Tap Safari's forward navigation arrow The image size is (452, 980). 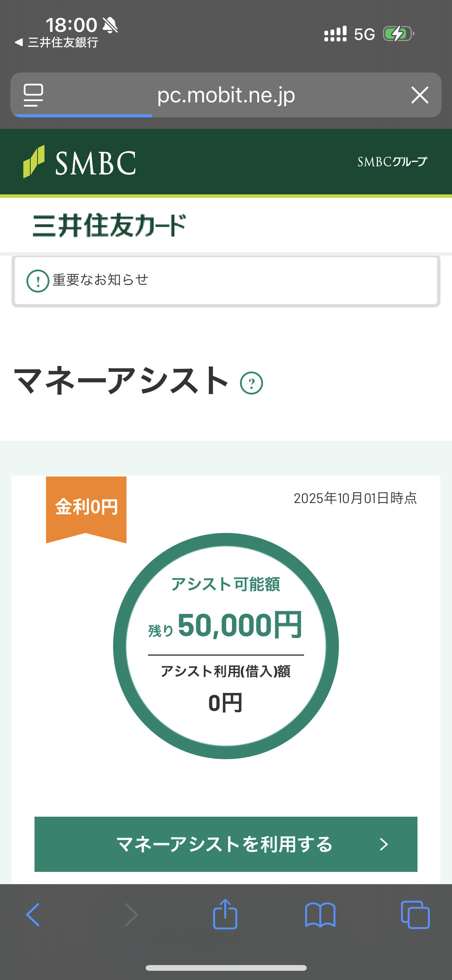[x=131, y=915]
